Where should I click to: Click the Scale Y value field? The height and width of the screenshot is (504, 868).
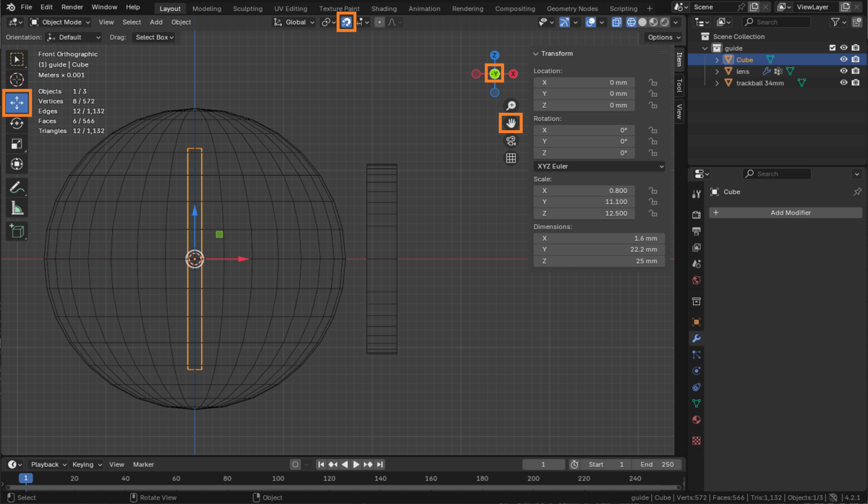[584, 202]
